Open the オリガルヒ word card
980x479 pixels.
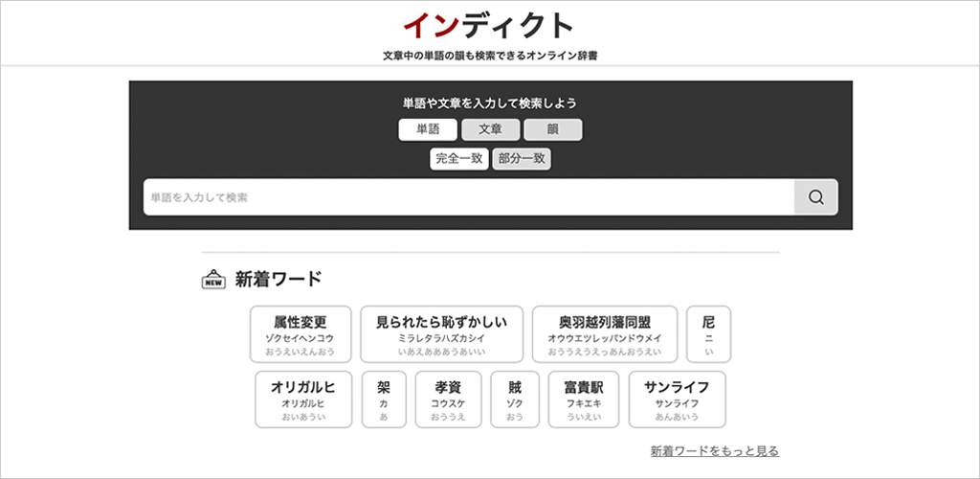click(x=302, y=399)
